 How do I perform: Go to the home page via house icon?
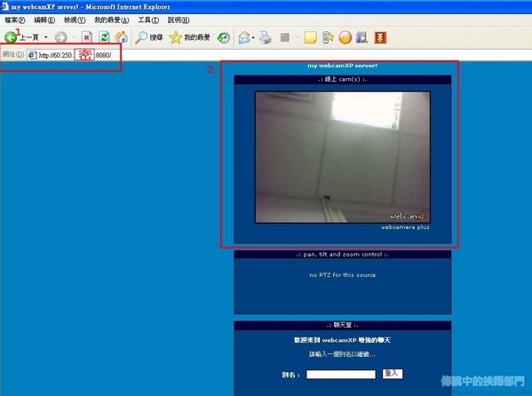click(122, 37)
